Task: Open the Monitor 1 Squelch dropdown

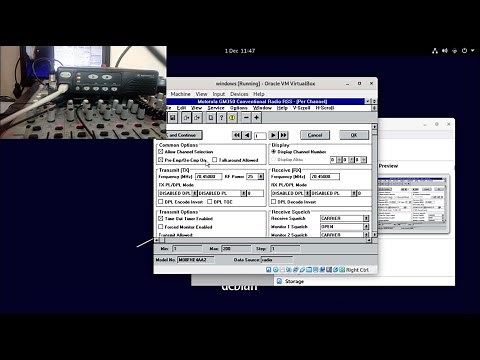Action: point(366,227)
